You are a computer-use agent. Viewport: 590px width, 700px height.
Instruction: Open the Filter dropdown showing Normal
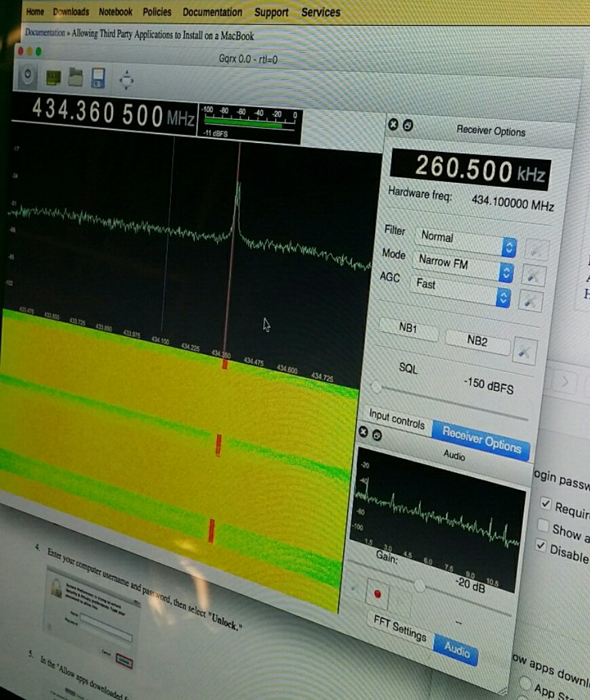pos(465,241)
